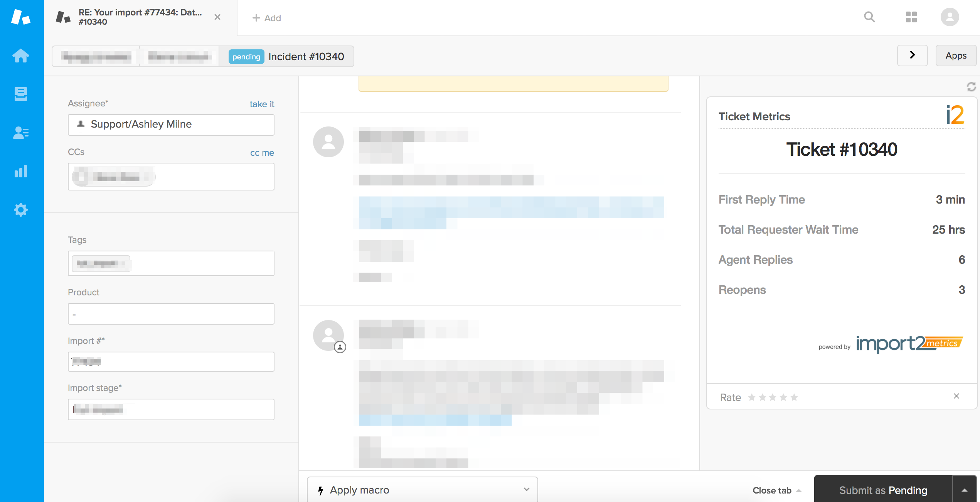Screen dimensions: 980x502
Task: Open the Reporting section
Action: pos(20,171)
